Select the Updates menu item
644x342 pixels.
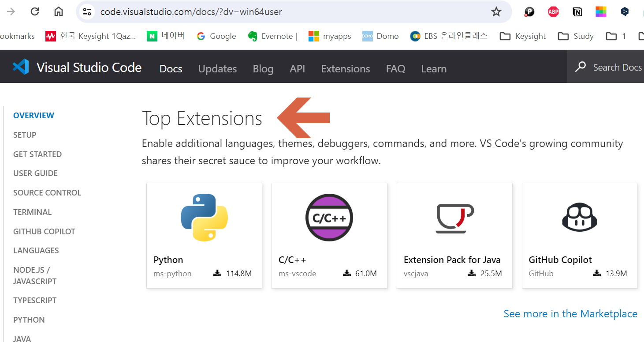click(217, 69)
